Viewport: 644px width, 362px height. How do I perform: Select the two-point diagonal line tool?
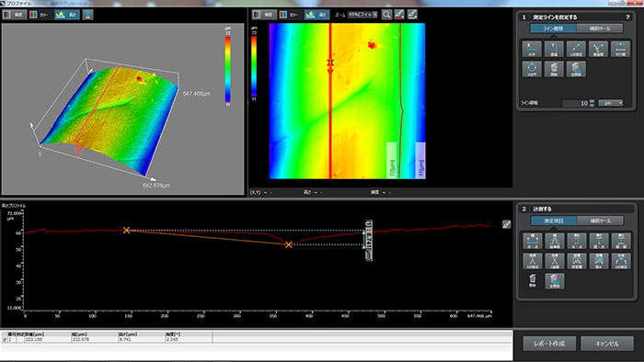(x=576, y=49)
